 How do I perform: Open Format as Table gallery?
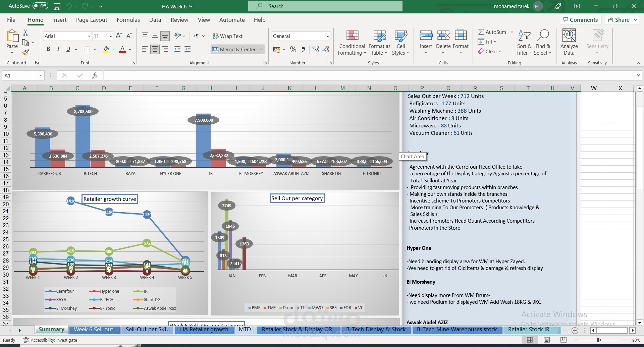379,43
